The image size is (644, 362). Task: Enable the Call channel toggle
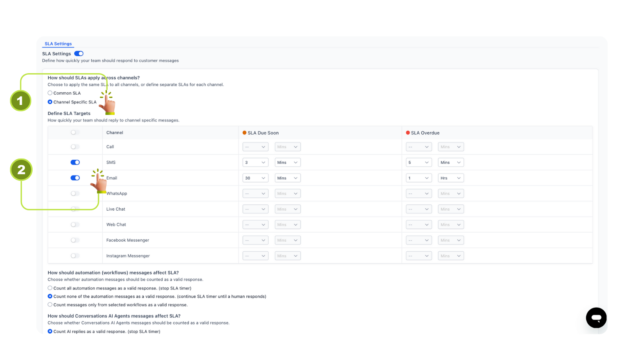click(x=75, y=147)
